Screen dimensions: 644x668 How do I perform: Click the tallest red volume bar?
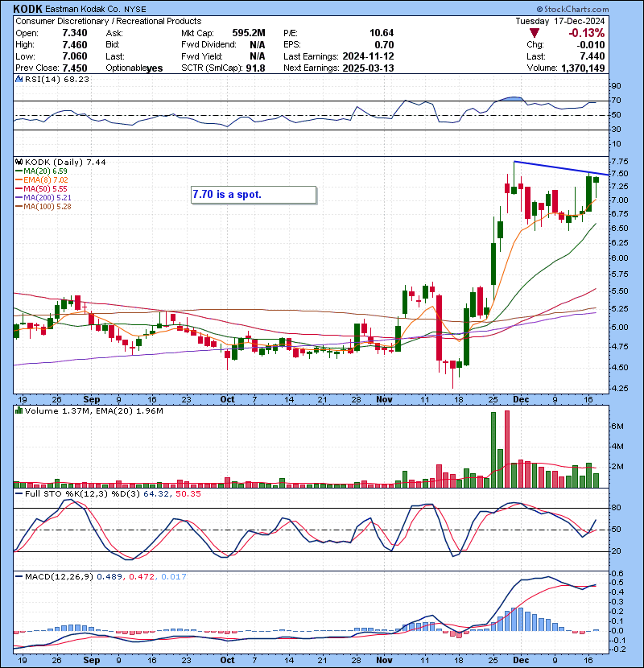point(507,449)
